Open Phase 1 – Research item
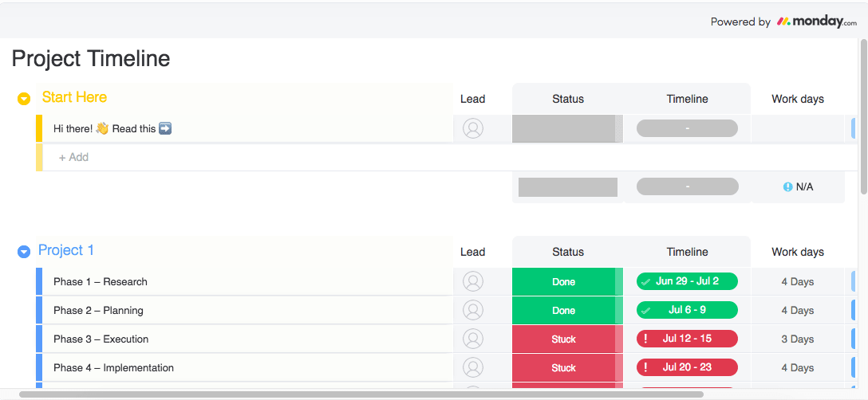 click(x=101, y=281)
